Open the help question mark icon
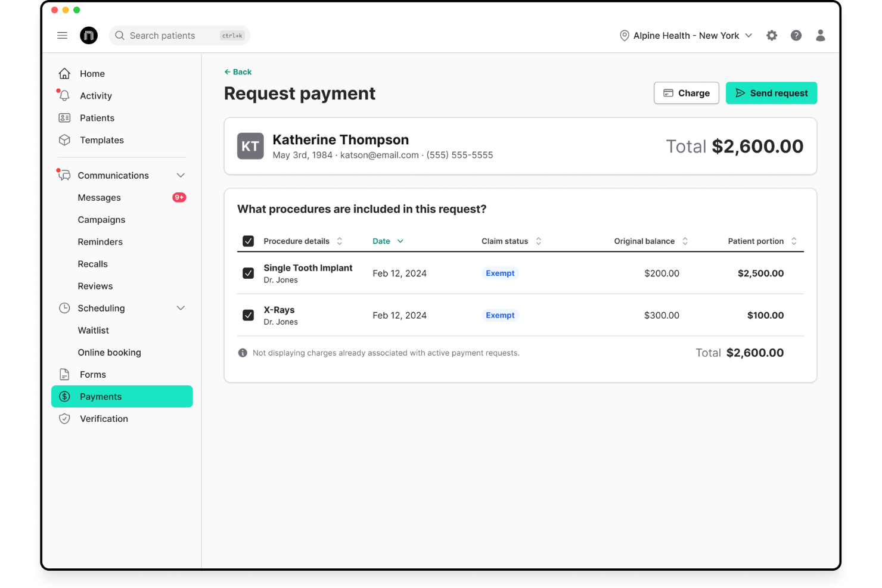 [x=796, y=36]
